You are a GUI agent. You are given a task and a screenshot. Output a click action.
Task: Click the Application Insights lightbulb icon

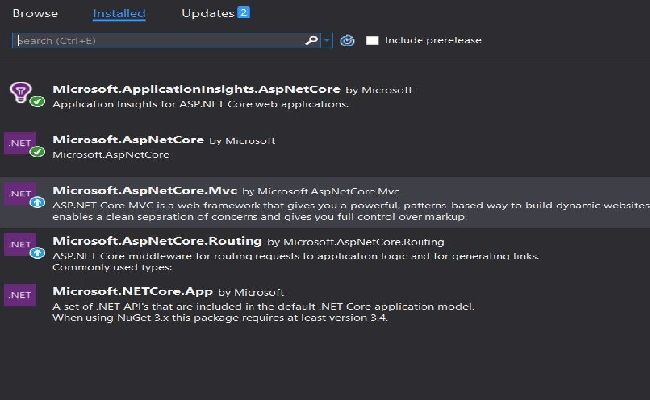click(20, 92)
